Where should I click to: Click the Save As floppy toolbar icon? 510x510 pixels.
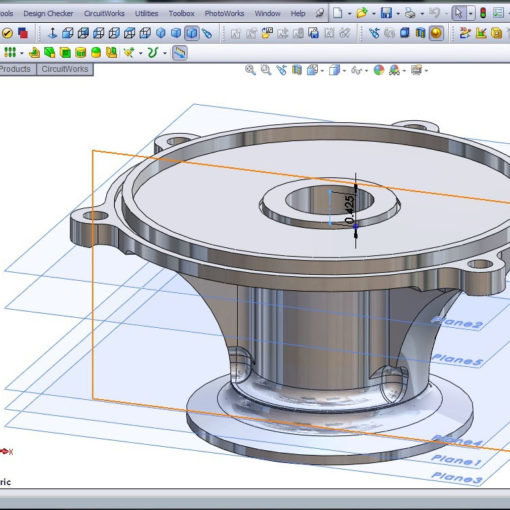pos(313,33)
